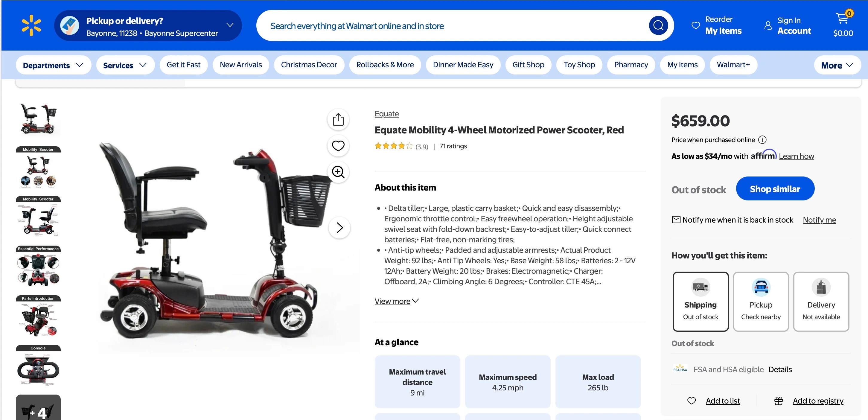
Task: Select the Shipping fulfillment option
Action: 701,301
